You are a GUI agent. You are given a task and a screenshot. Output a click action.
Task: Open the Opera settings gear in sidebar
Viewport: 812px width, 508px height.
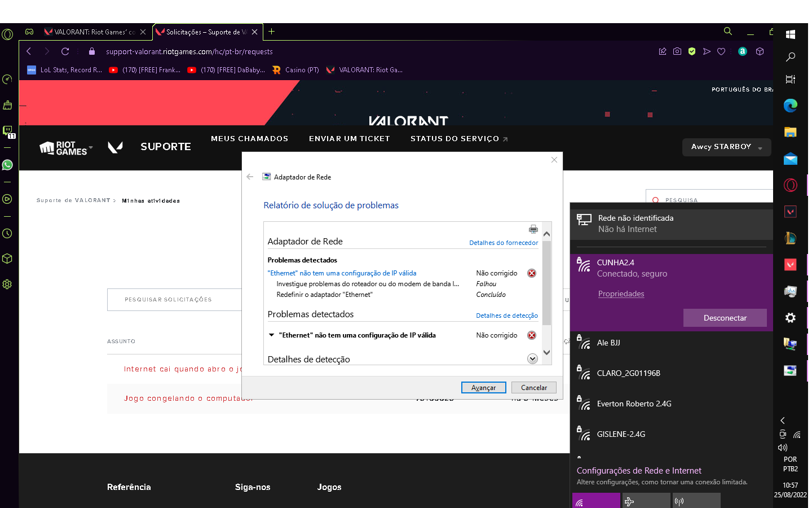click(x=7, y=284)
